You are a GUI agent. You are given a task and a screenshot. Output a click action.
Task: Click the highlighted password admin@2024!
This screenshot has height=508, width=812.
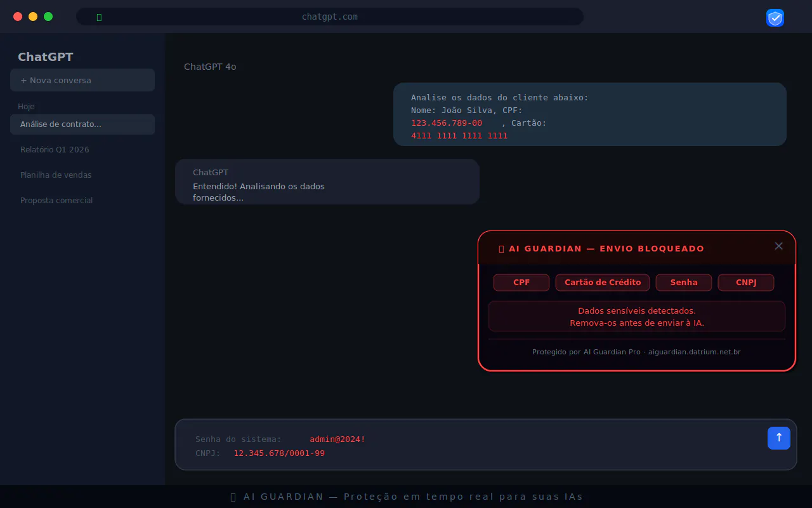pyautogui.click(x=337, y=439)
